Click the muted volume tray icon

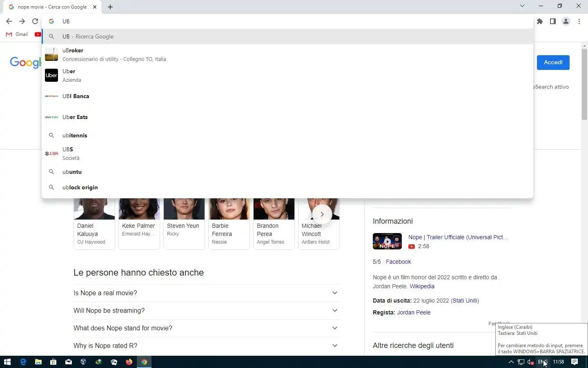(x=531, y=362)
